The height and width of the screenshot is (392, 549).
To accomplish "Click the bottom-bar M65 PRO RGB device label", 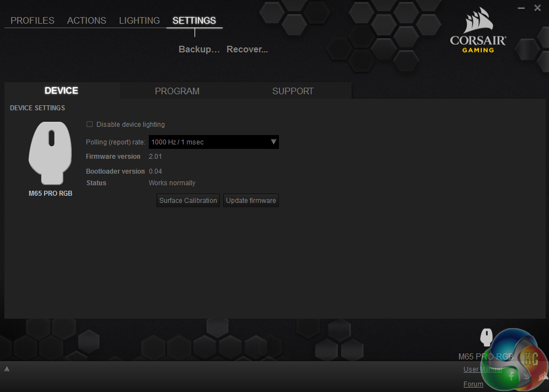I will click(486, 357).
